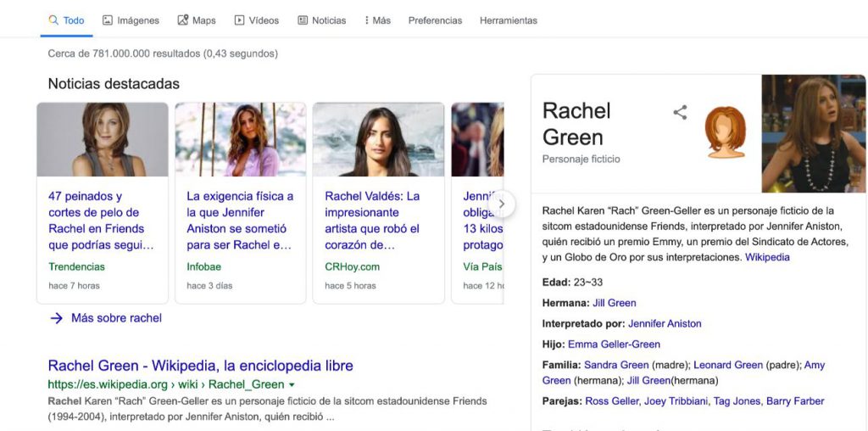Open dropdown arrow next to Wikipedia URL

tap(292, 385)
